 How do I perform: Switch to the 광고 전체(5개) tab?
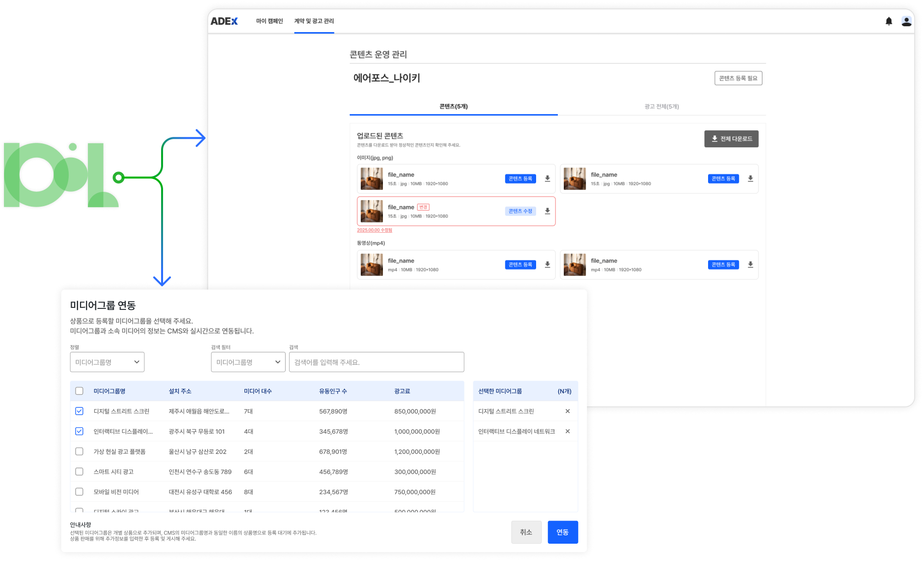pyautogui.click(x=661, y=107)
